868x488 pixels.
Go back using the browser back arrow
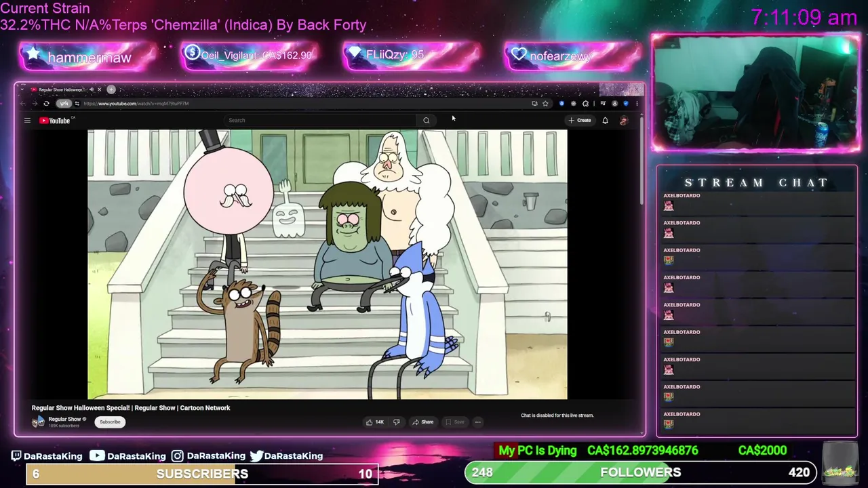23,104
